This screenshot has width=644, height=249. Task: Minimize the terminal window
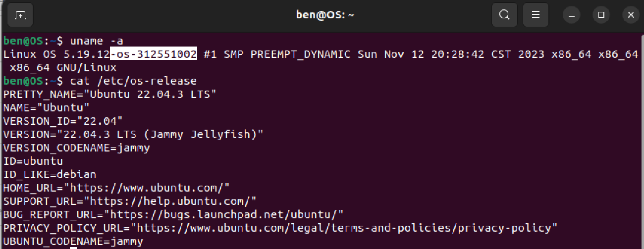(571, 15)
